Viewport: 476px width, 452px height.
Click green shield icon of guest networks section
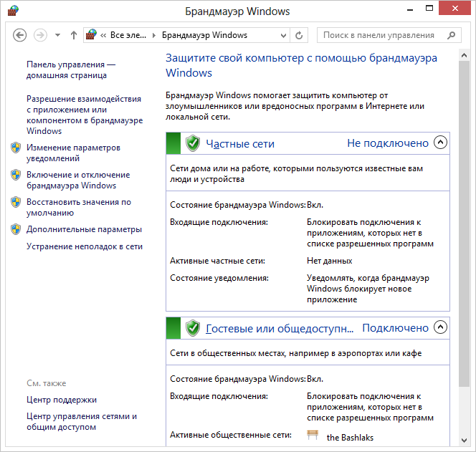[193, 328]
